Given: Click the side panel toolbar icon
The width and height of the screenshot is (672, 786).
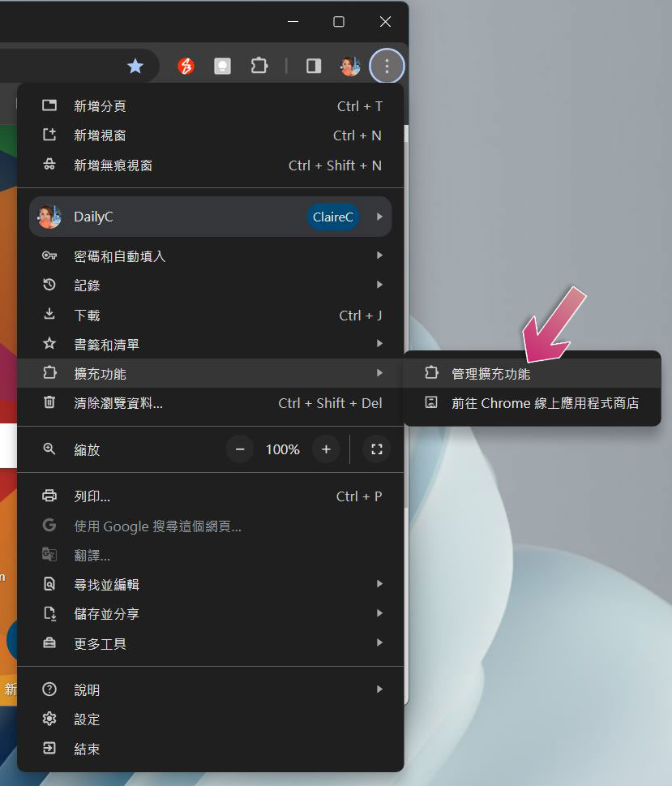Looking at the screenshot, I should tap(314, 67).
